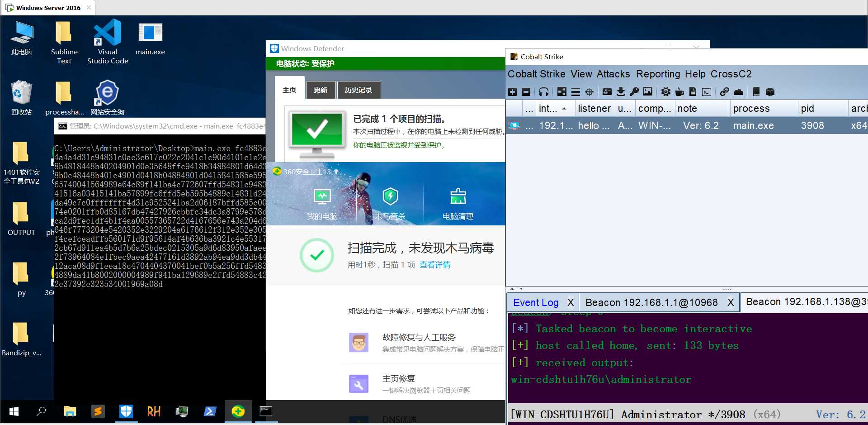This screenshot has width=868, height=425.
Task: Open the CrossC2 menu
Action: click(x=731, y=74)
